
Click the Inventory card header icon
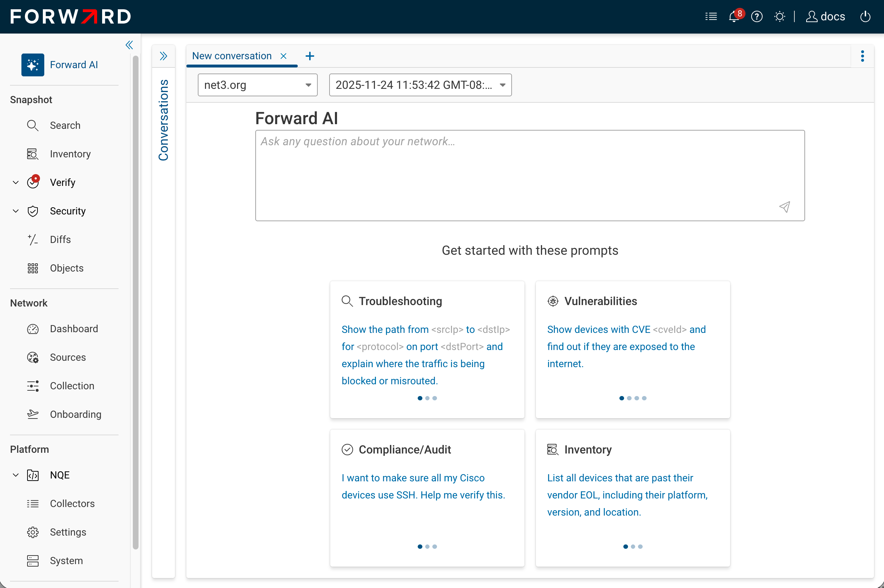pos(553,450)
